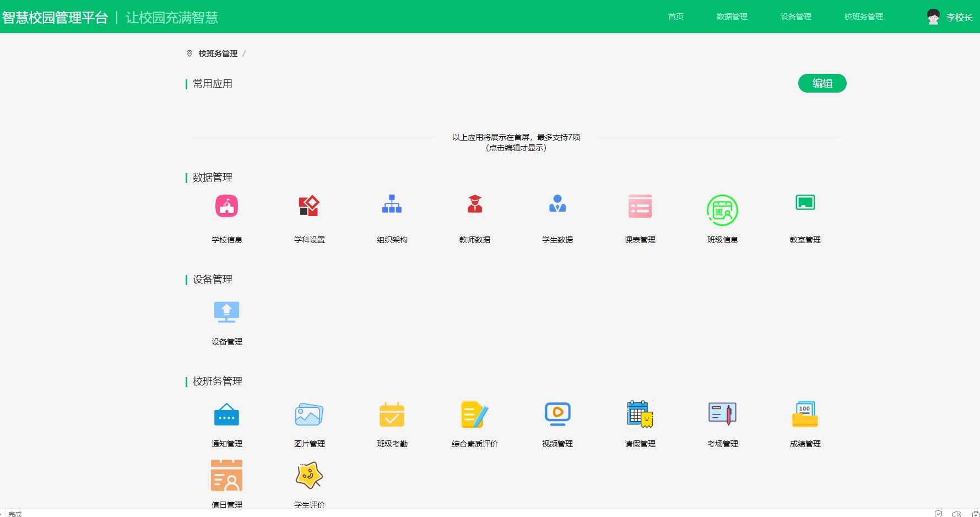Click the 图片管理 label
The width and height of the screenshot is (980, 517).
[x=310, y=444]
